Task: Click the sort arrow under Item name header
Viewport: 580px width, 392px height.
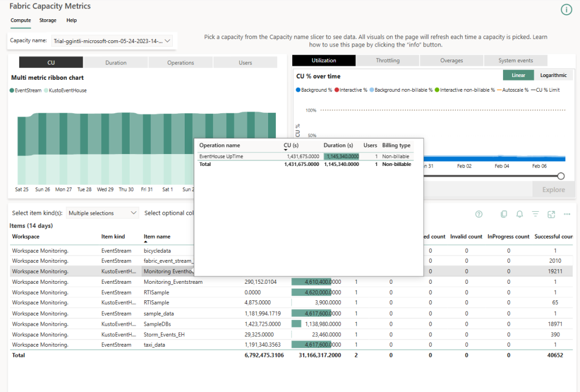Action: (x=146, y=242)
